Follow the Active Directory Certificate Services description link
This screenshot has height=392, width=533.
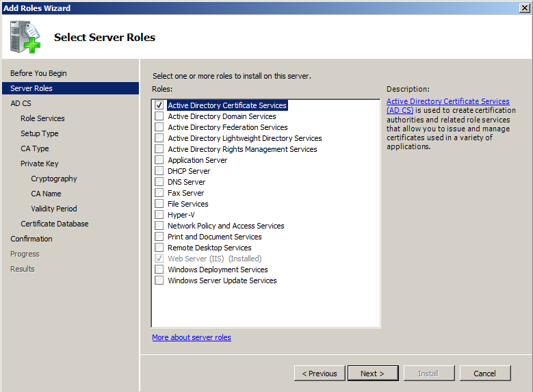447,101
